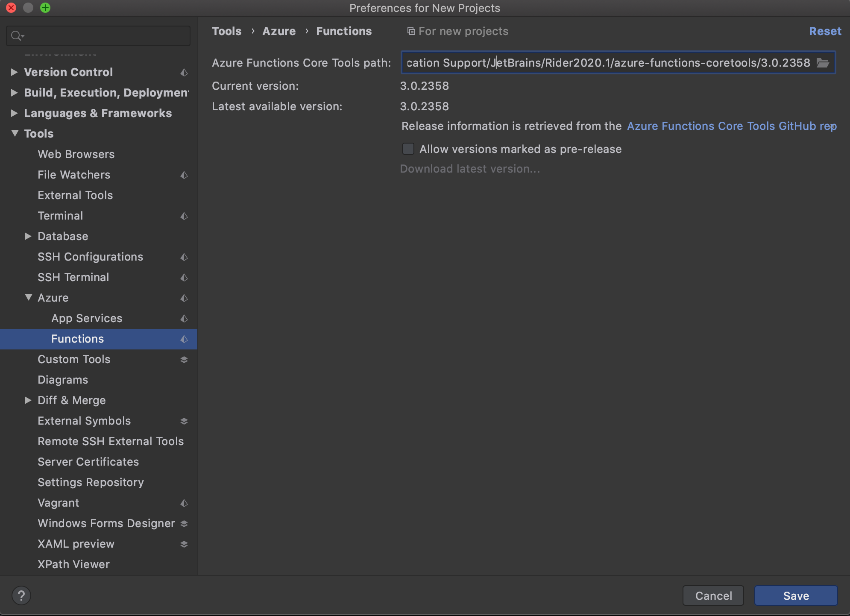Select Vagrant in settings tree
This screenshot has width=850, height=616.
coord(58,503)
